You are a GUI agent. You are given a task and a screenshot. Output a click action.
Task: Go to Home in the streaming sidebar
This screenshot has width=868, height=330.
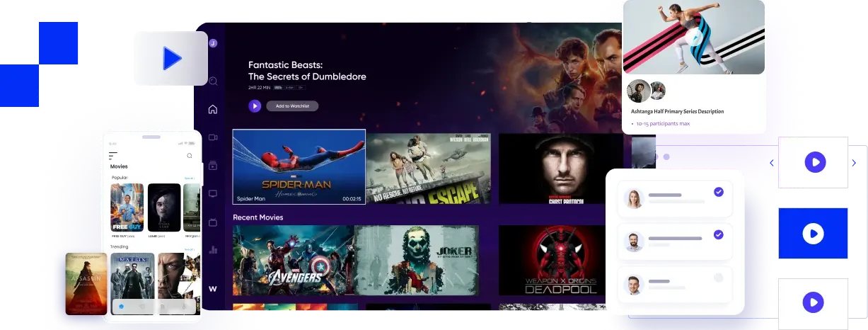pyautogui.click(x=213, y=109)
